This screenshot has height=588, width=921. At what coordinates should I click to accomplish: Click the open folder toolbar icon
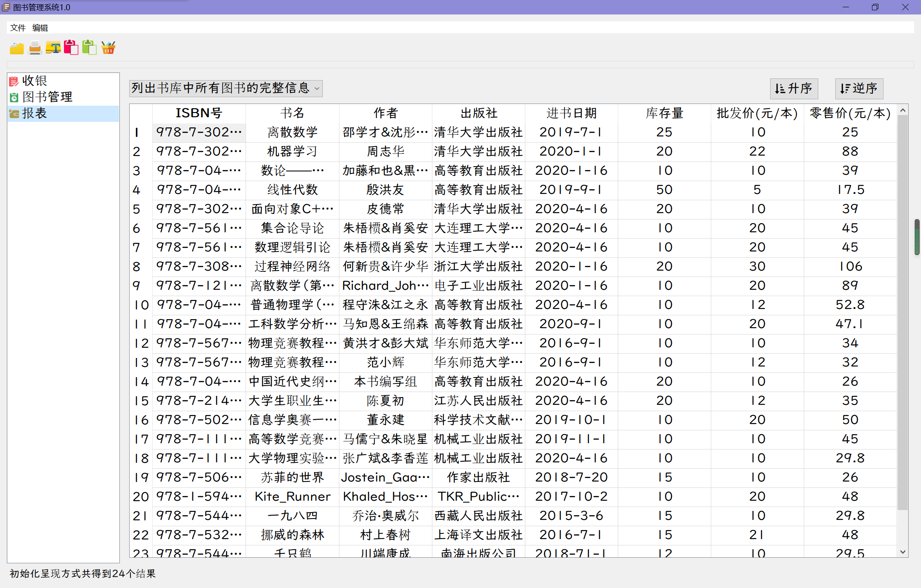tap(17, 48)
